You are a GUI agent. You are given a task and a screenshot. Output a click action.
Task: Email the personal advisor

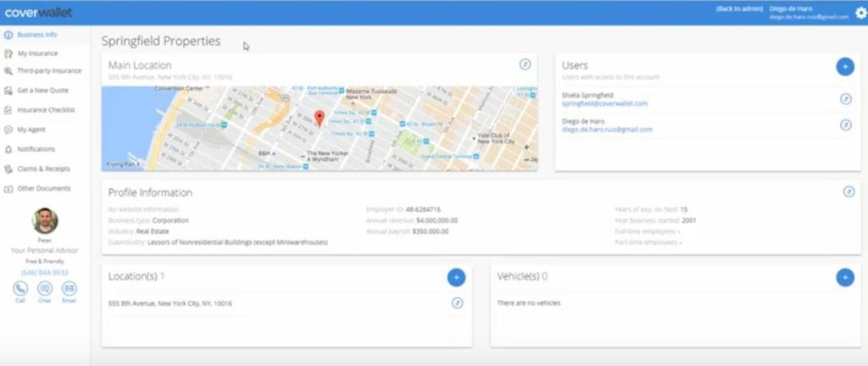(x=70, y=289)
